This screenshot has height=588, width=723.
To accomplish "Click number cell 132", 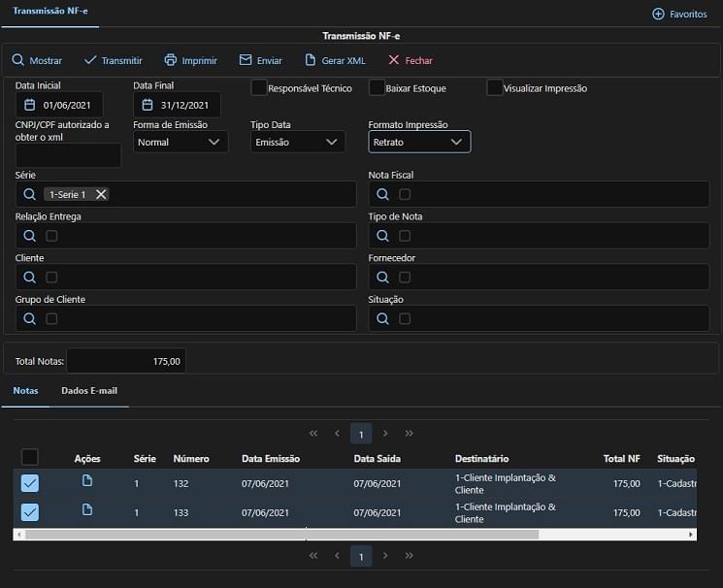I will click(x=181, y=483).
